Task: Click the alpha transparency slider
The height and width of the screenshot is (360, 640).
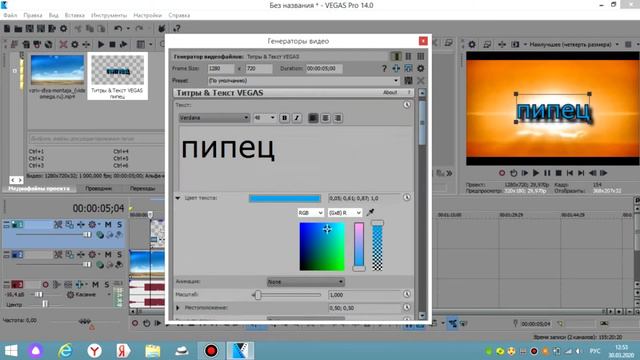Action: point(378,247)
